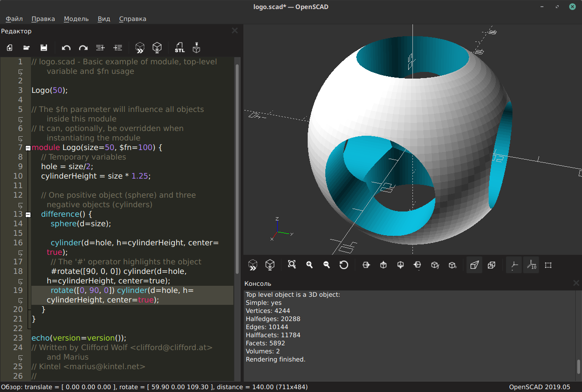Redo the edit in the editor toolbar
582x392 pixels.
click(83, 48)
